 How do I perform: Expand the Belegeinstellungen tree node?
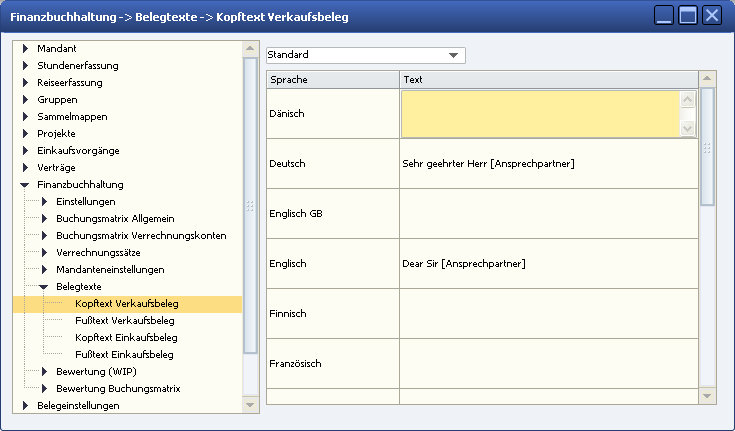[x=25, y=406]
